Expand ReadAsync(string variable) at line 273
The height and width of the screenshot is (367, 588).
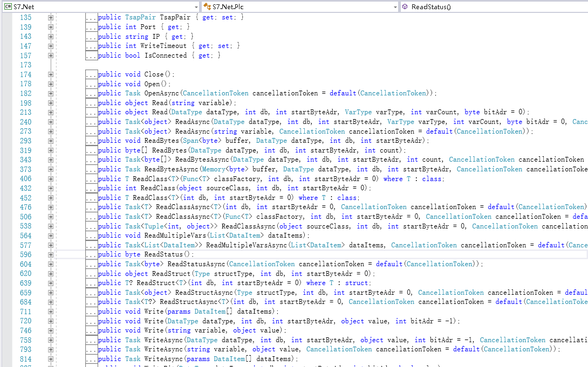pos(51,131)
